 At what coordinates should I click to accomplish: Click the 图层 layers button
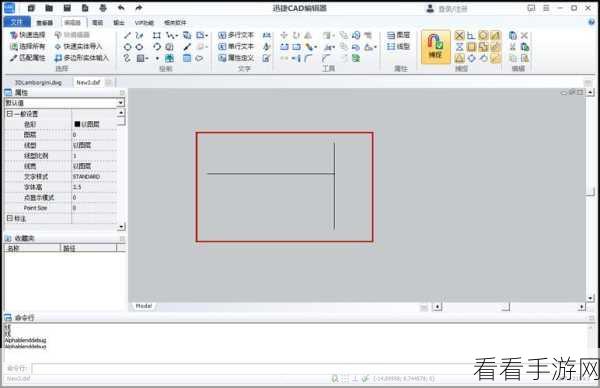coord(398,35)
